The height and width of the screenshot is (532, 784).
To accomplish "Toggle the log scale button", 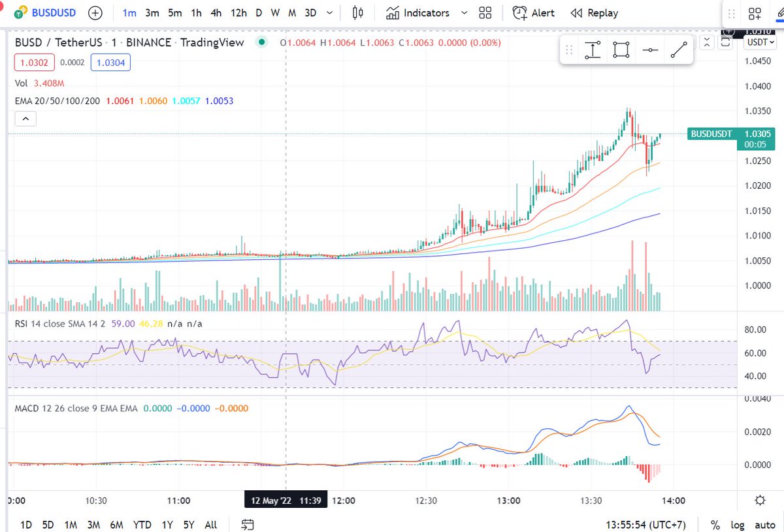I will 738,524.
